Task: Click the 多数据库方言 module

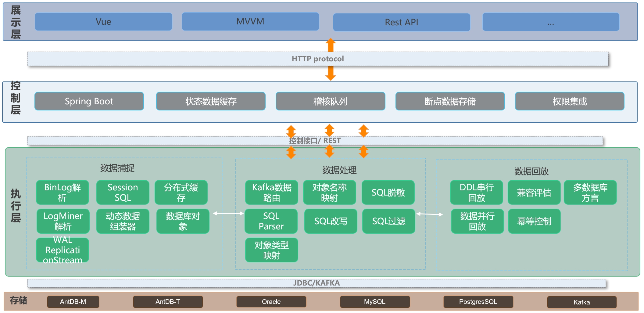Action: (x=590, y=192)
